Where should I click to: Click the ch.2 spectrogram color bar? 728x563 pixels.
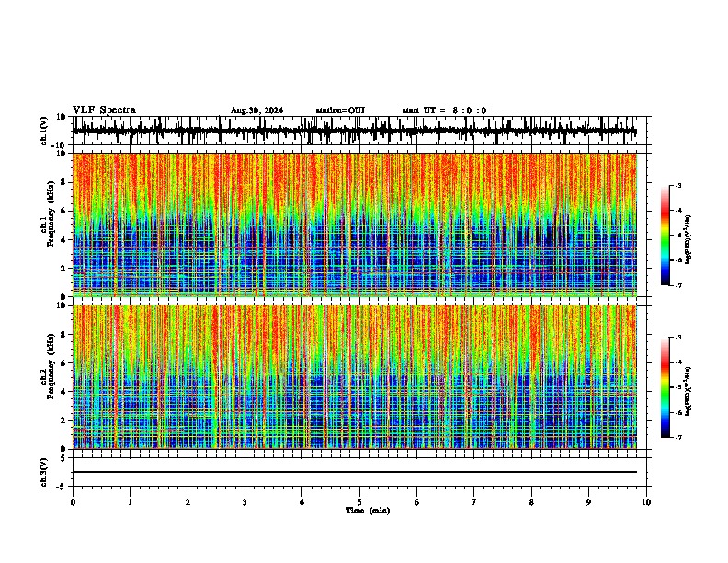tap(665, 387)
